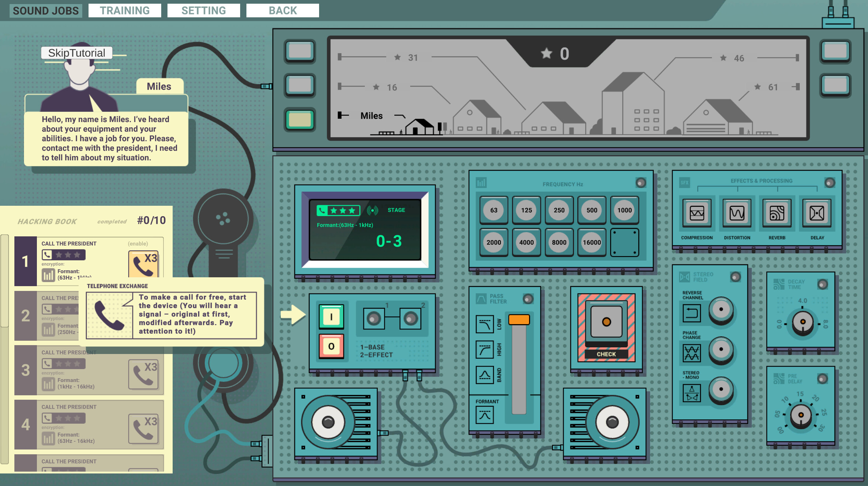The image size is (868, 486).
Task: Toggle the Stereo Field panel power knob
Action: click(x=736, y=277)
